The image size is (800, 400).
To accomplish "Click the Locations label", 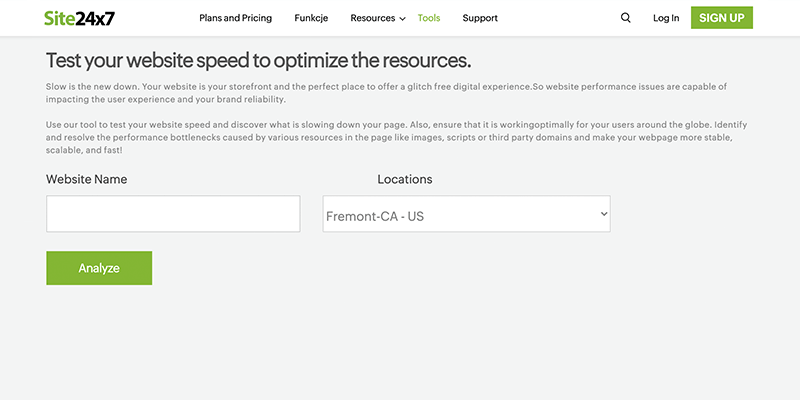I will (x=405, y=179).
